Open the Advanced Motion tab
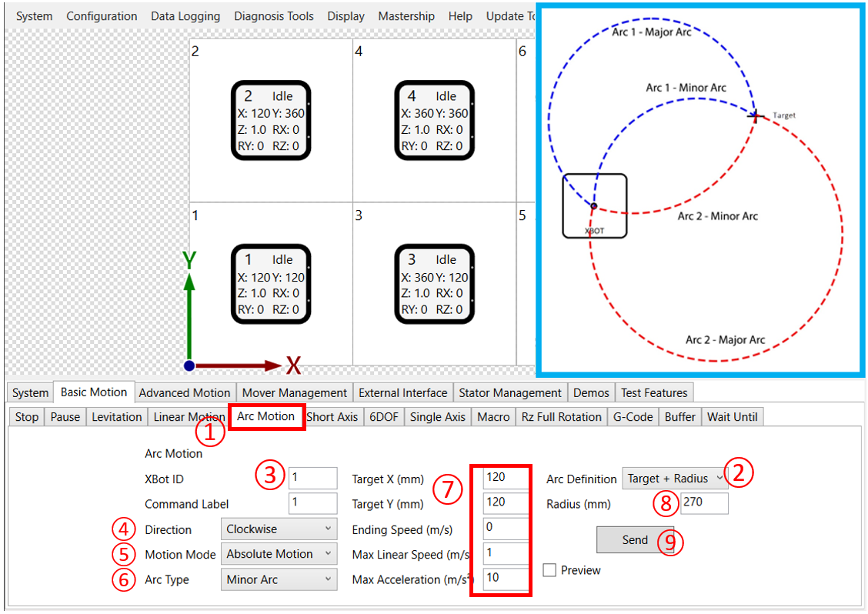 point(185,392)
